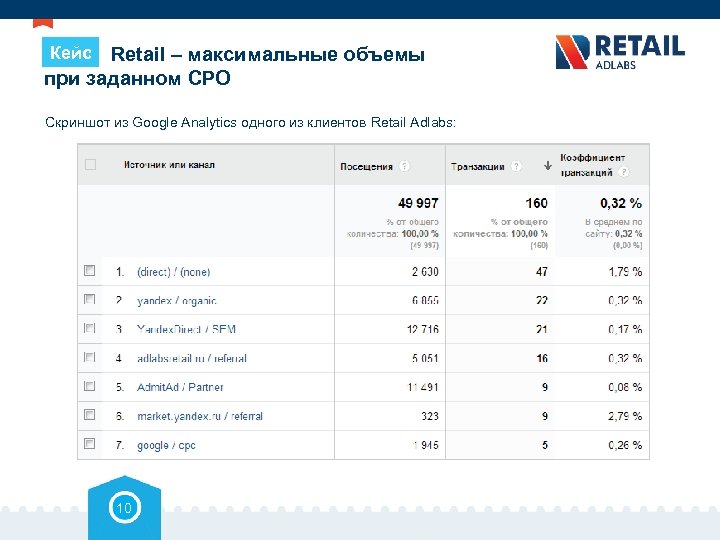Click slide number 10 badge
The width and height of the screenshot is (720, 540).
click(124, 508)
